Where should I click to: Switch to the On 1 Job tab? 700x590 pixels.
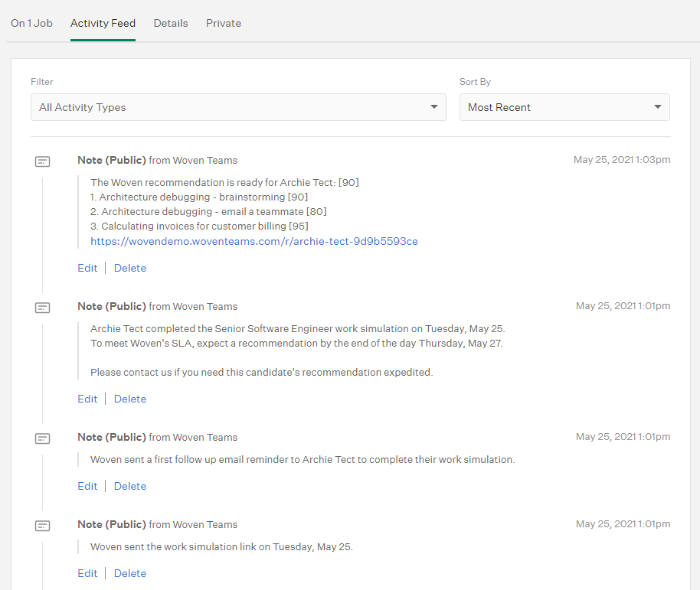pos(31,23)
